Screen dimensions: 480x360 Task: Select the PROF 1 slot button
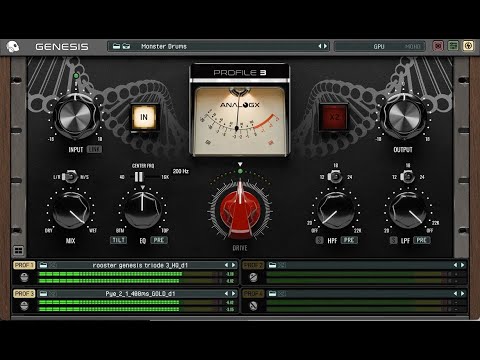point(24,265)
